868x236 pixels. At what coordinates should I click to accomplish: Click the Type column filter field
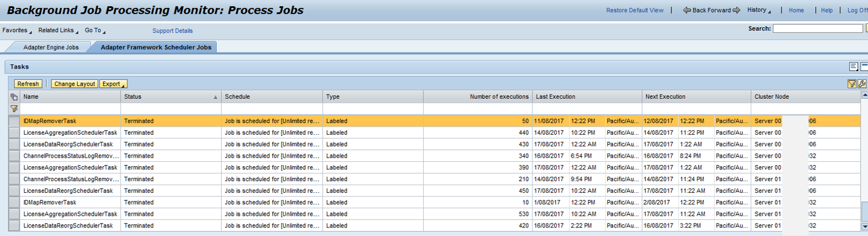[373, 109]
